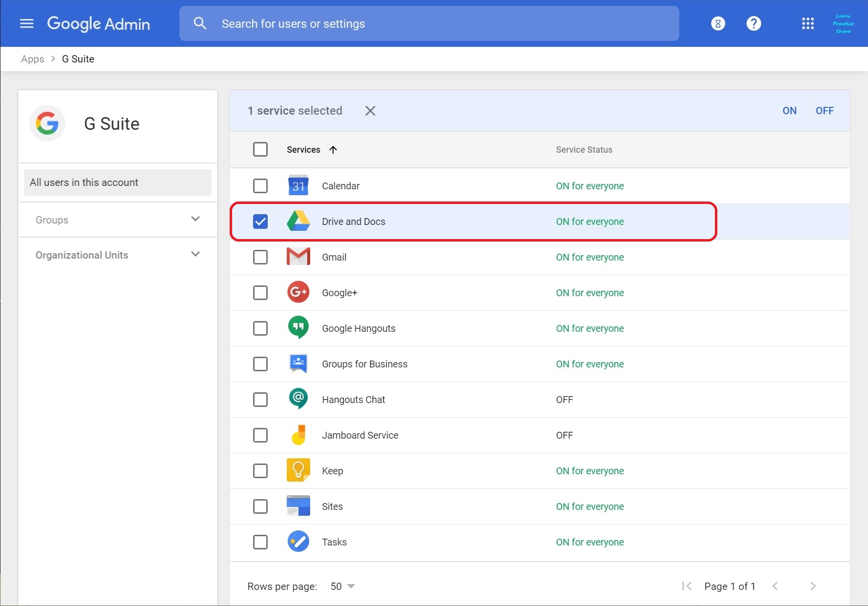The image size is (868, 606).
Task: Click the Sites service icon
Action: click(298, 506)
